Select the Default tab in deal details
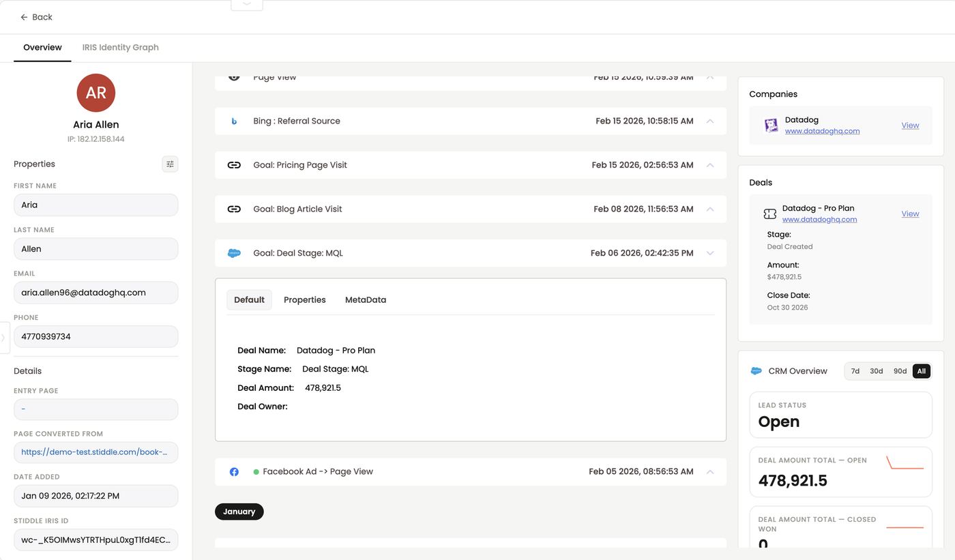Viewport: 955px width, 560px height. [249, 300]
